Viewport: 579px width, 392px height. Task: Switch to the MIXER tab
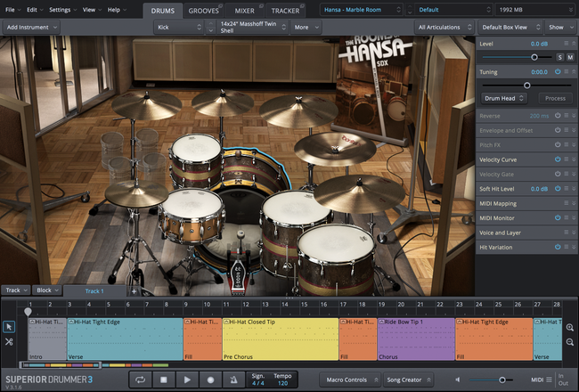[x=245, y=11]
